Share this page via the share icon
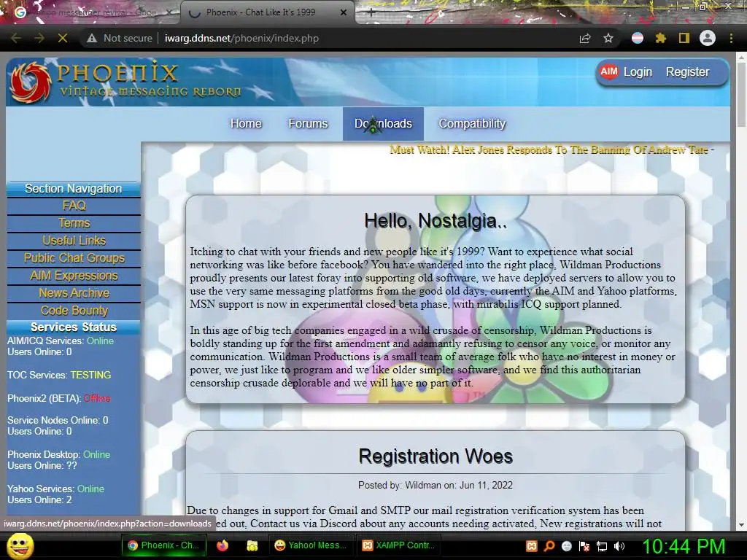The image size is (747, 560). pyautogui.click(x=585, y=38)
